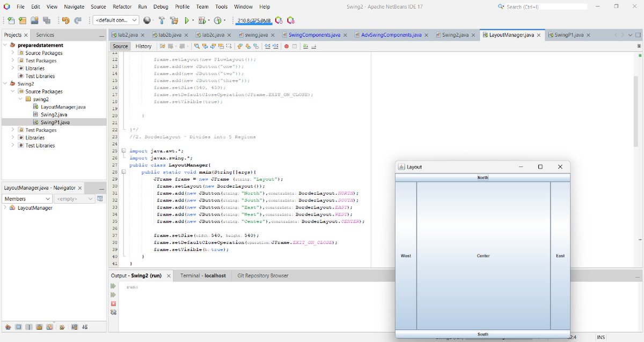The image size is (644, 342).
Task: Click the Rerun double-arrow icon in Output
Action: click(x=113, y=286)
